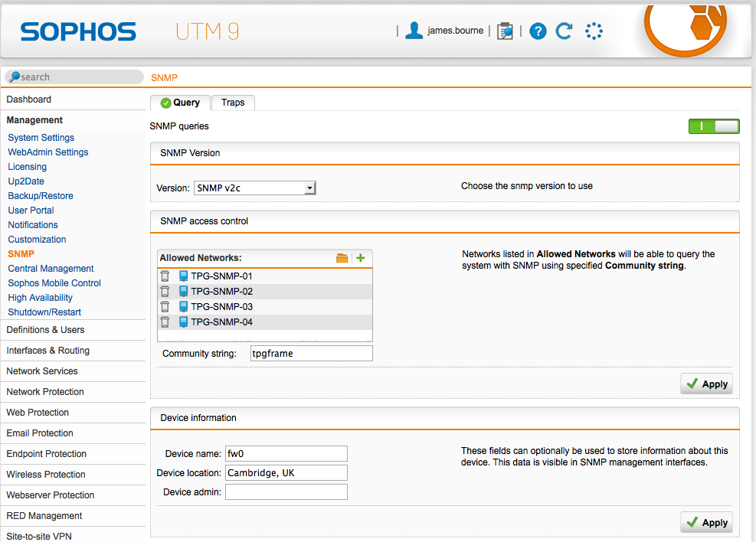Open Backup/Restore page
756x542 pixels.
(41, 196)
